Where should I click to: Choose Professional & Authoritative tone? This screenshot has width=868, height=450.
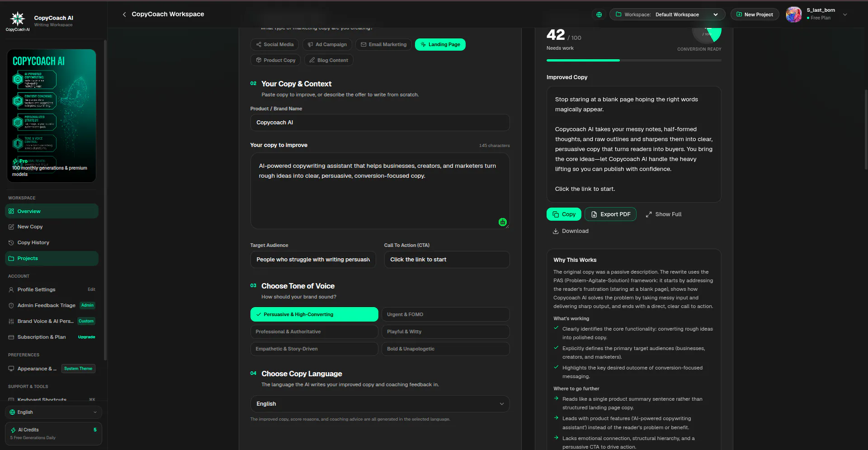(x=314, y=332)
